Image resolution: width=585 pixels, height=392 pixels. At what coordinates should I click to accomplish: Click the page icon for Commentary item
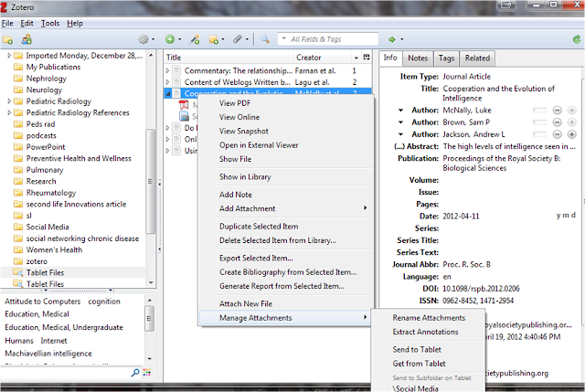pyautogui.click(x=176, y=70)
